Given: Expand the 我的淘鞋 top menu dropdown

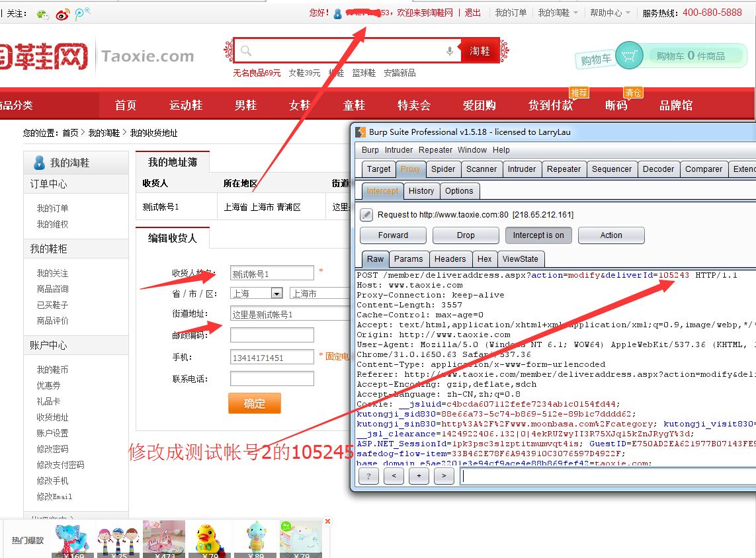Looking at the screenshot, I should [x=558, y=13].
